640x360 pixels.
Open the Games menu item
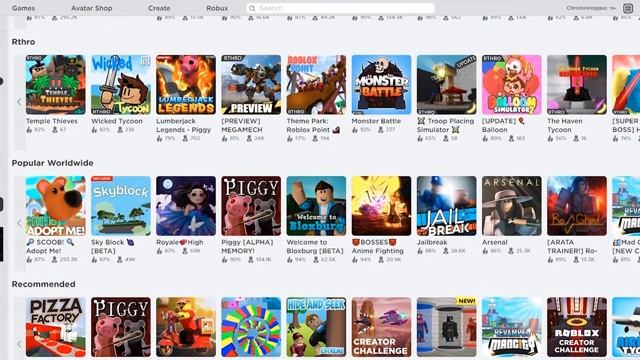point(23,8)
